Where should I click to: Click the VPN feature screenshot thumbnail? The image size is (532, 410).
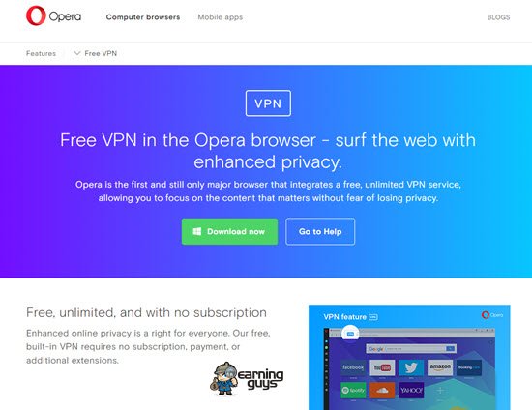pos(409,357)
